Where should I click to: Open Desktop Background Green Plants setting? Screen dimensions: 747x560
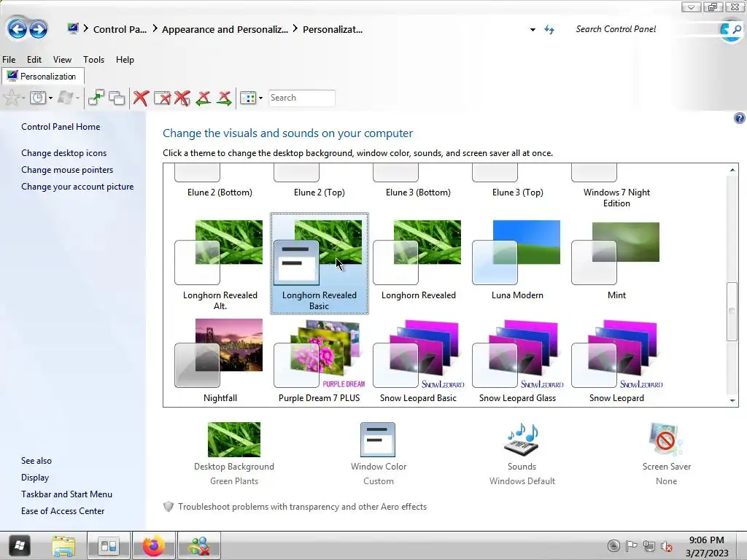234,454
